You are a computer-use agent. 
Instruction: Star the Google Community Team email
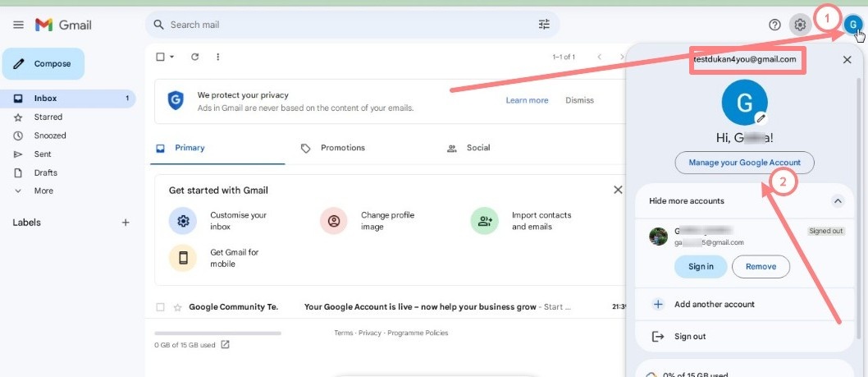point(178,307)
